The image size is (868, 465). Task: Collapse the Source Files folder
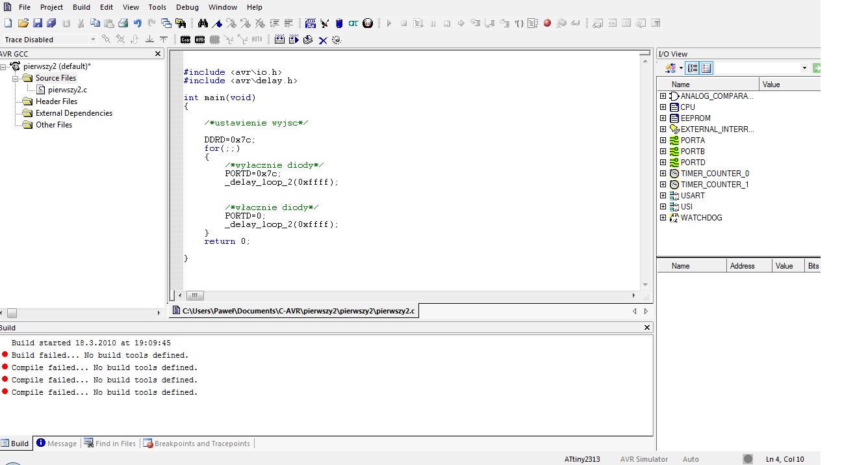[x=16, y=78]
